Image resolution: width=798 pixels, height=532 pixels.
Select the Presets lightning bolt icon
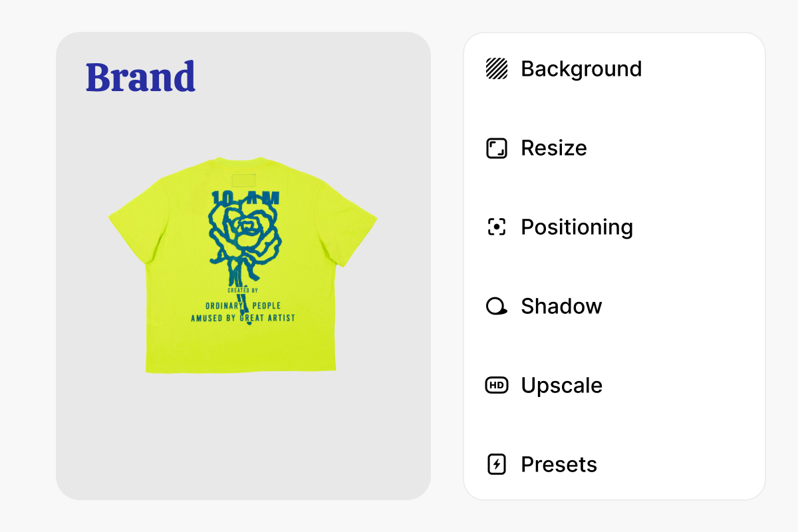(497, 464)
